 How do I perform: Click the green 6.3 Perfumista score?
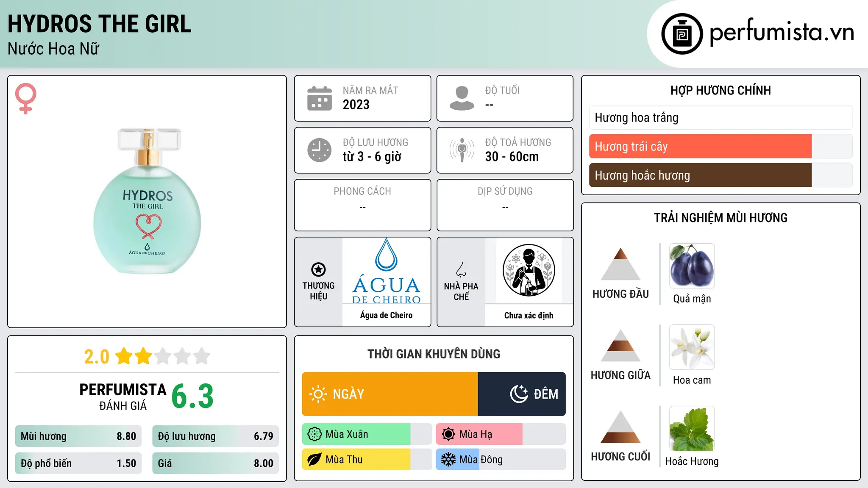tap(192, 396)
